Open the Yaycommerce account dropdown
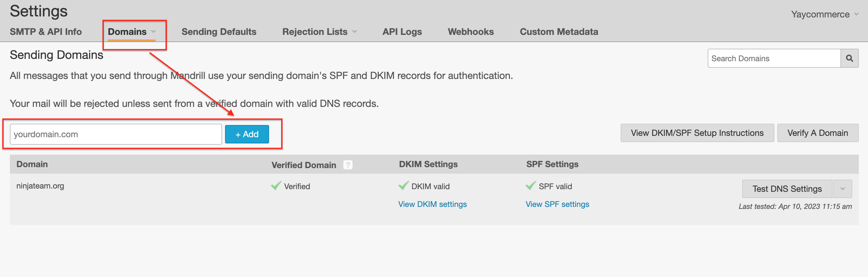This screenshot has width=868, height=277. tap(856, 14)
